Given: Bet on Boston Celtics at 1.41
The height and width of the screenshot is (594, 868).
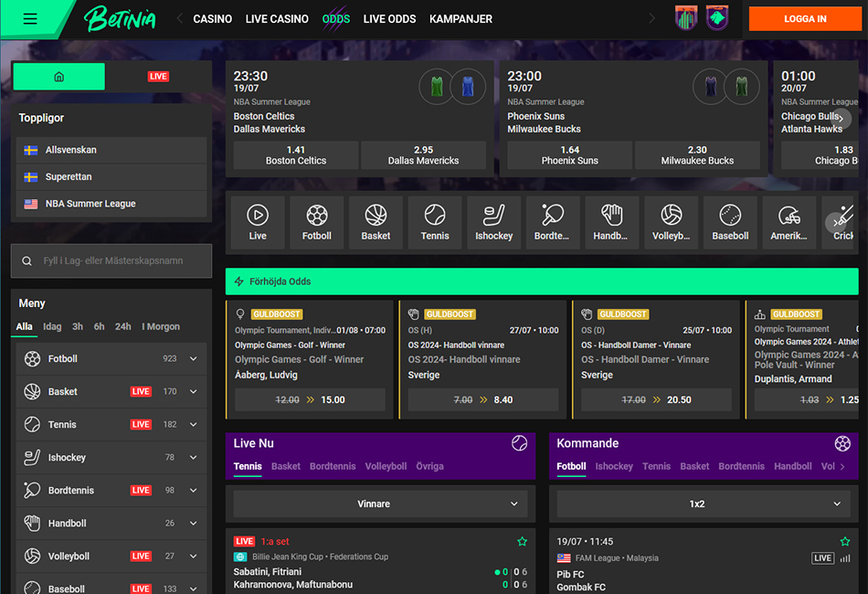Looking at the screenshot, I should click(x=296, y=155).
